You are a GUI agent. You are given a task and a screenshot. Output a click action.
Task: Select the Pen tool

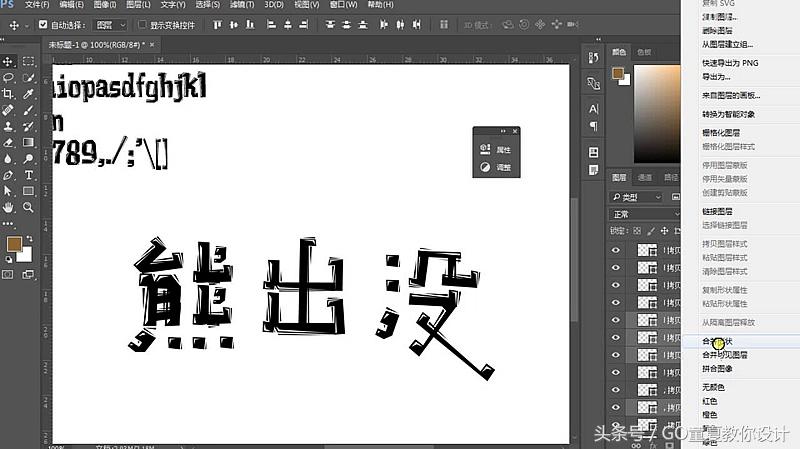click(8, 175)
